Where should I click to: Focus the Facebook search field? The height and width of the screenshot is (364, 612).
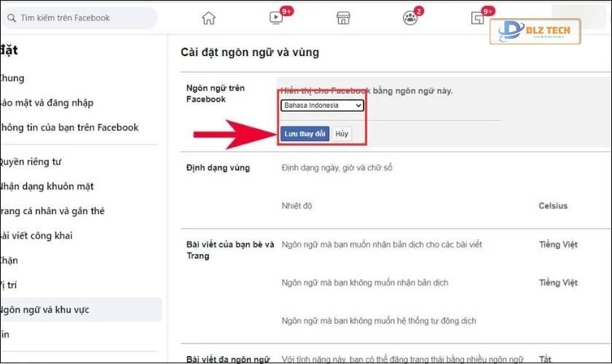(79, 18)
